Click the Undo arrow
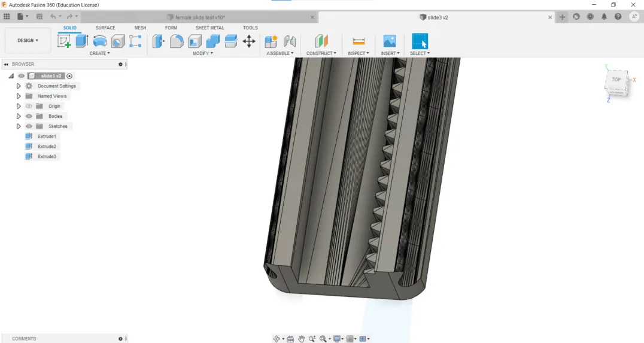644x343 pixels. pos(53,16)
